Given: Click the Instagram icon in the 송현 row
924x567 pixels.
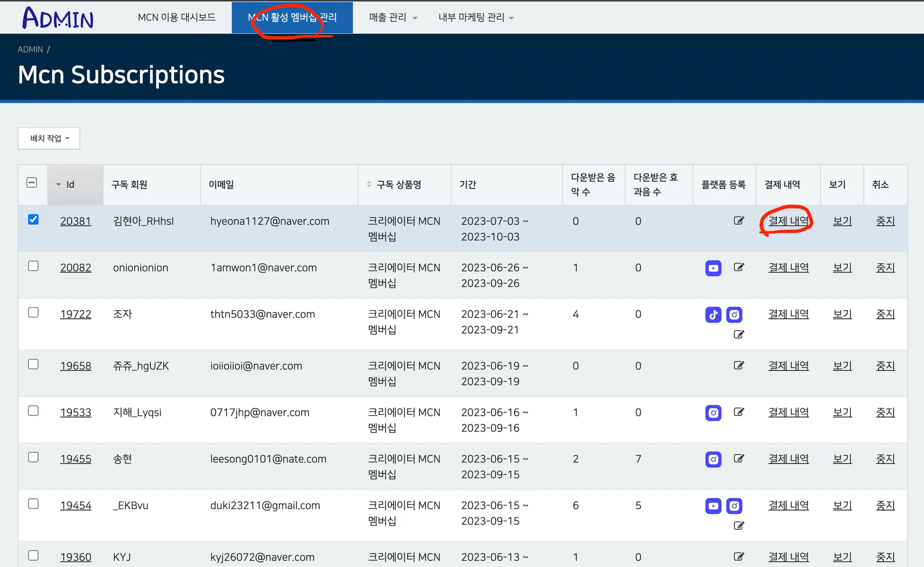Looking at the screenshot, I should pyautogui.click(x=713, y=459).
